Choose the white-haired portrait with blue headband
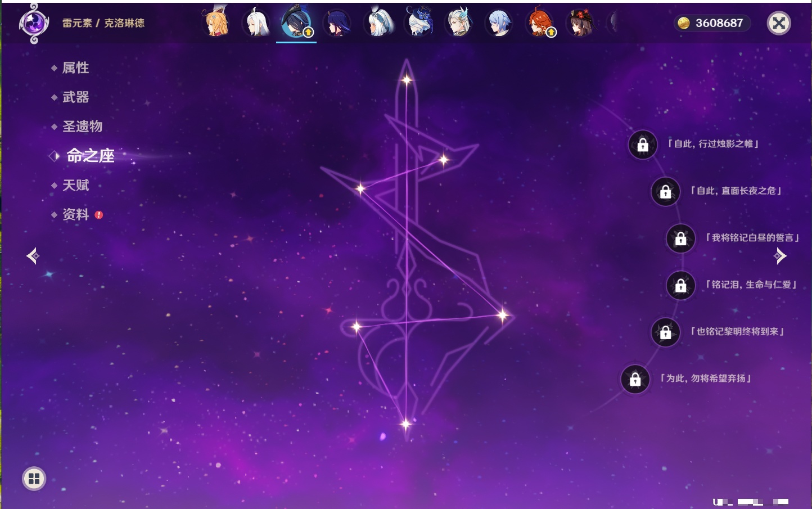Viewport: 812px width, 509px height. [x=378, y=23]
